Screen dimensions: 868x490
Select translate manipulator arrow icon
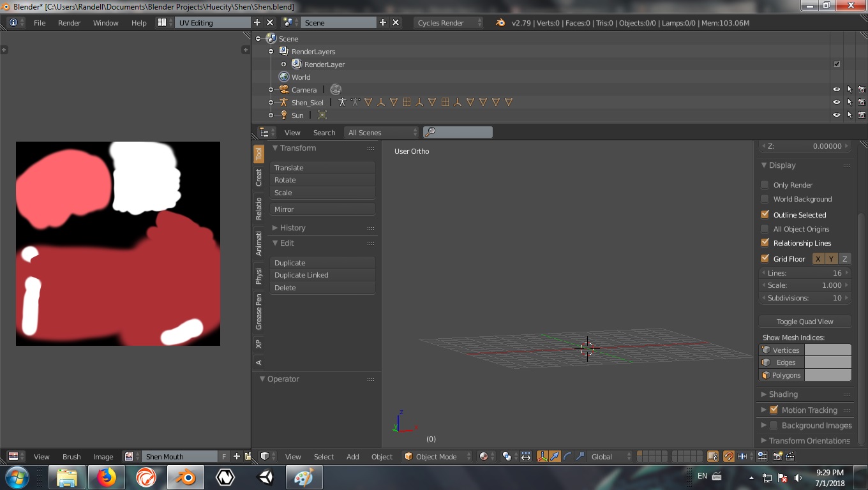click(555, 456)
